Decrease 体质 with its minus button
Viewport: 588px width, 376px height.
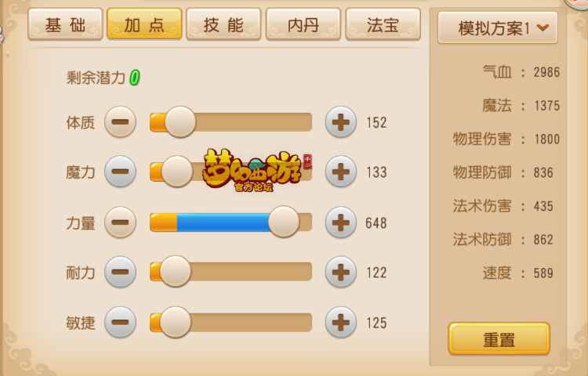click(x=120, y=121)
